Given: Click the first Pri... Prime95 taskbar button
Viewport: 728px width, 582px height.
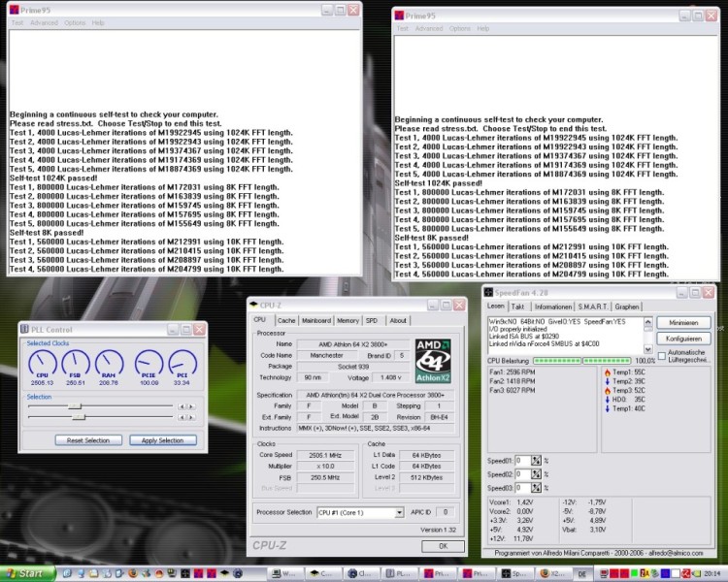Looking at the screenshot, I should [436, 574].
